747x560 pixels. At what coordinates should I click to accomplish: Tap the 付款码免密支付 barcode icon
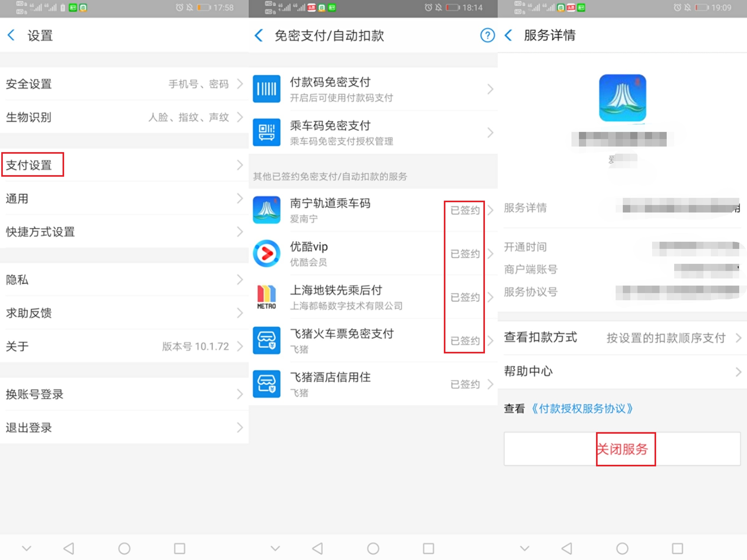[x=266, y=89]
